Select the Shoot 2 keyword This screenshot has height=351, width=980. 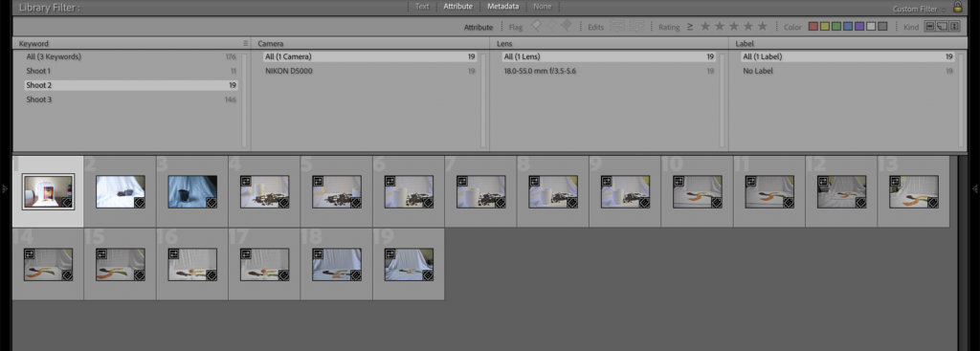pos(130,85)
